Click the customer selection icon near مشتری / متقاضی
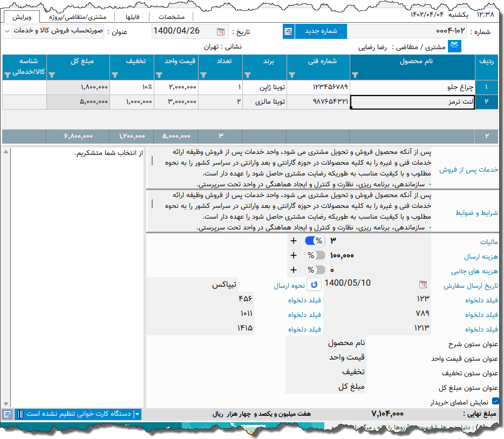504x439 pixels. click(x=454, y=46)
